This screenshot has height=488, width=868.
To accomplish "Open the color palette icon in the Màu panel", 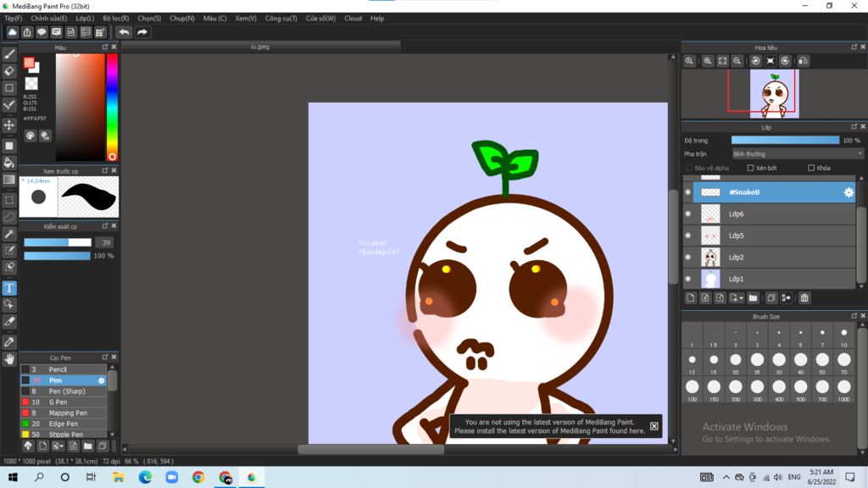I will [31, 136].
